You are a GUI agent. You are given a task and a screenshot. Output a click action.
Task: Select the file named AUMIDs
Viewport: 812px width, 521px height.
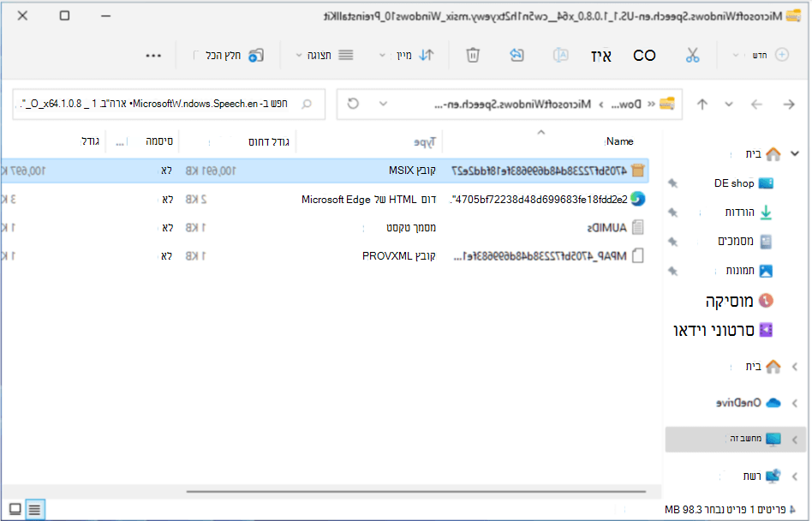click(x=607, y=227)
